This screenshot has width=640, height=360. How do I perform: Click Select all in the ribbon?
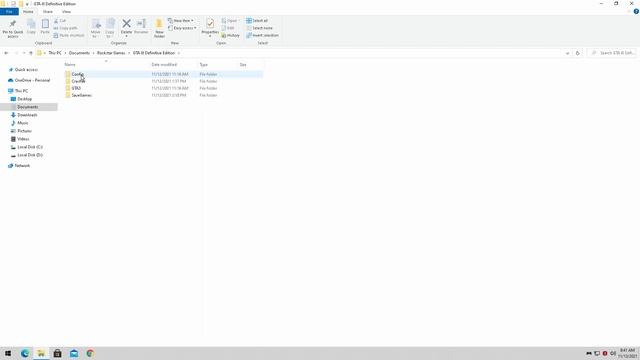coord(257,20)
